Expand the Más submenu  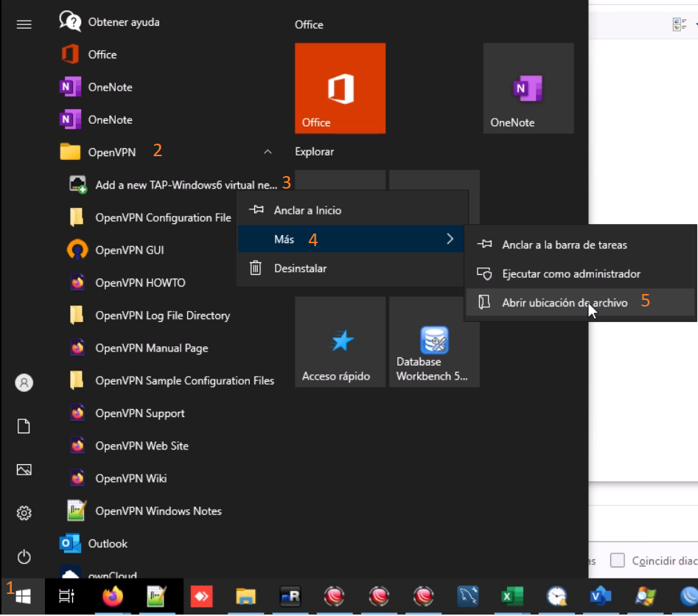tap(352, 239)
